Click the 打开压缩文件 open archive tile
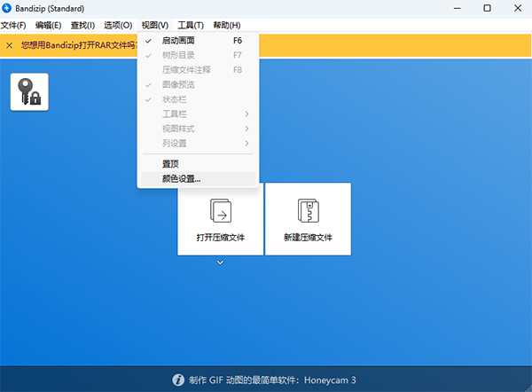 tap(221, 219)
